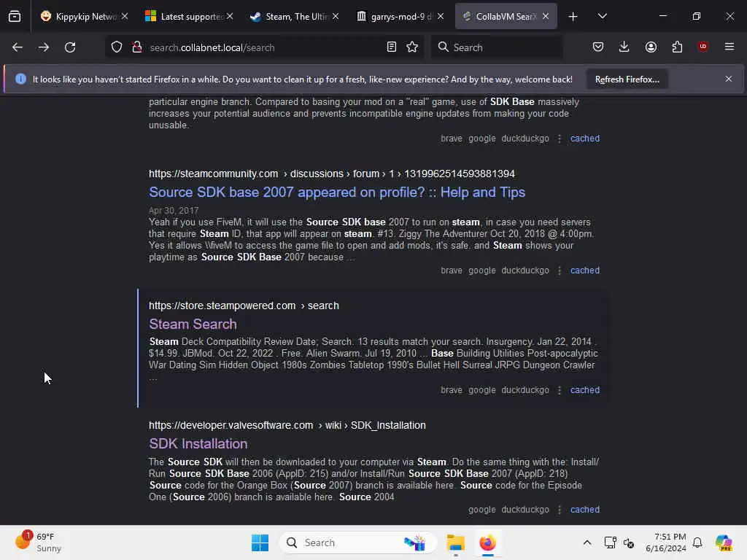Screen dimensions: 747x560
Task: Click Firefox icon in taskbar
Action: 487,542
